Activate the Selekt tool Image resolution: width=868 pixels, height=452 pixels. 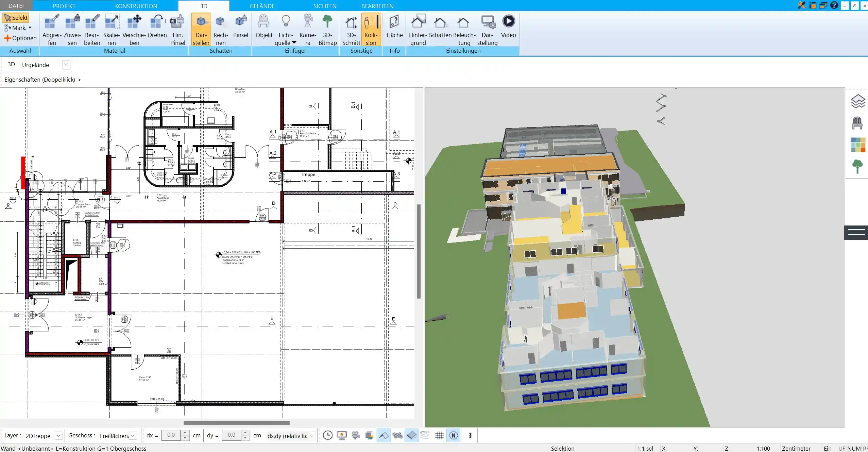16,18
